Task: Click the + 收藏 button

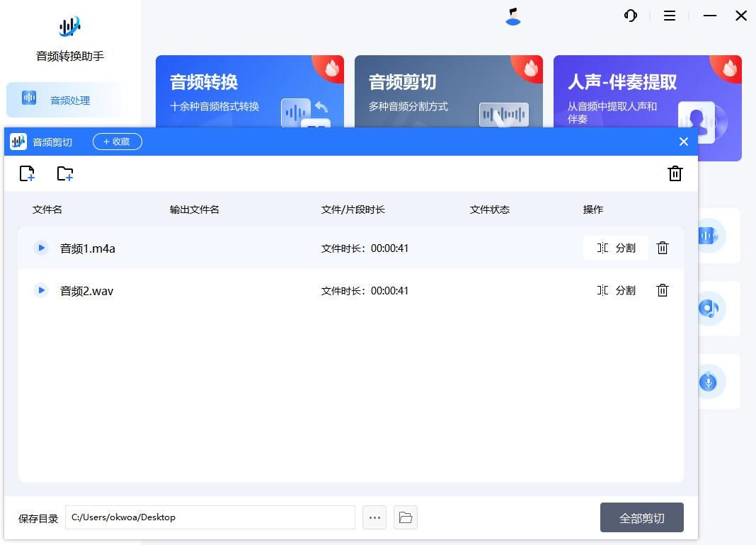Action: [118, 142]
